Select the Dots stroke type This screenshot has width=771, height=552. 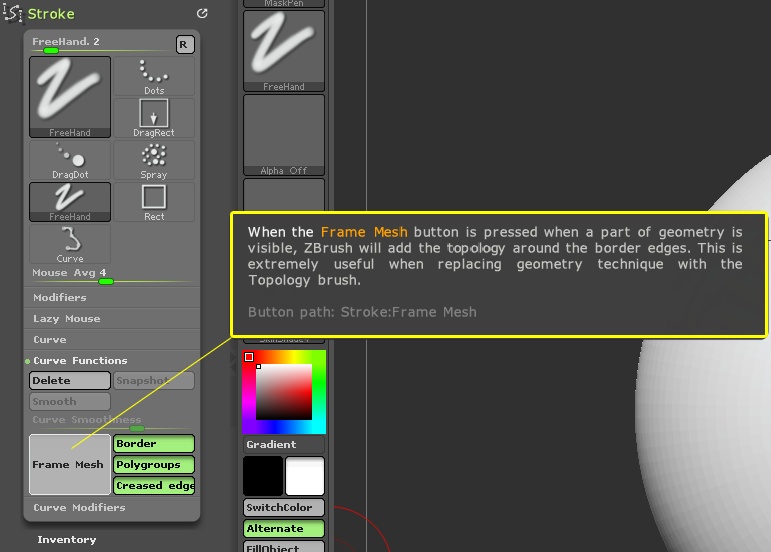154,76
